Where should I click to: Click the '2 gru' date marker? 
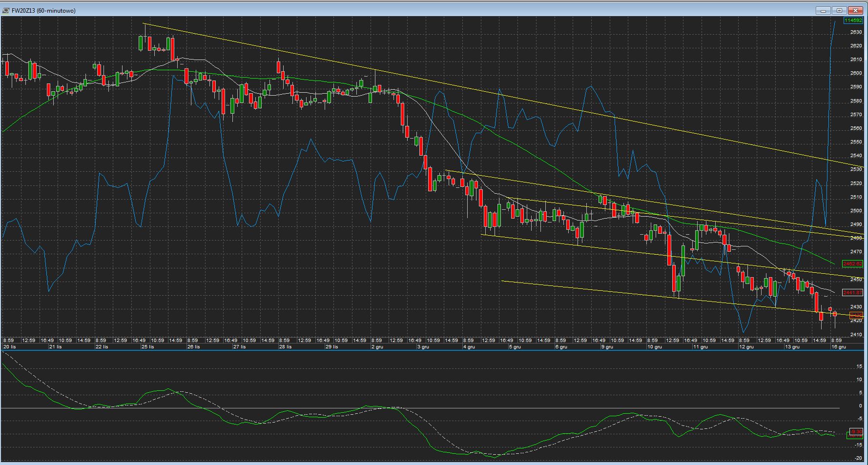377,347
